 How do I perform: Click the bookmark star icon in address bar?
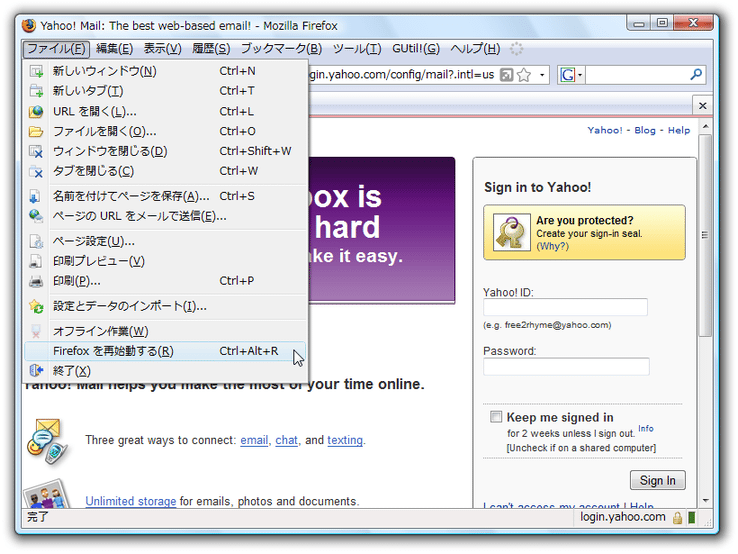(523, 75)
